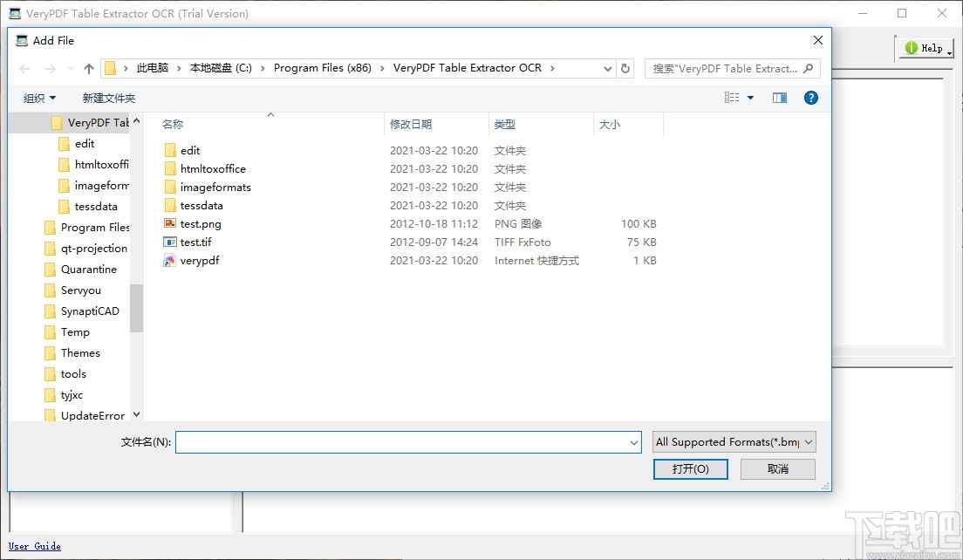Navigate up to the parent folder
Screen dimensions: 963x560
point(88,68)
